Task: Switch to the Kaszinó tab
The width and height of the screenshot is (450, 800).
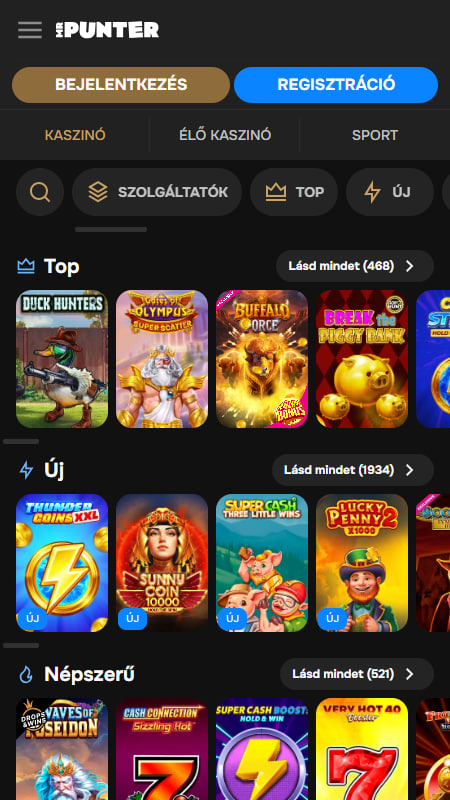Action: (x=75, y=135)
